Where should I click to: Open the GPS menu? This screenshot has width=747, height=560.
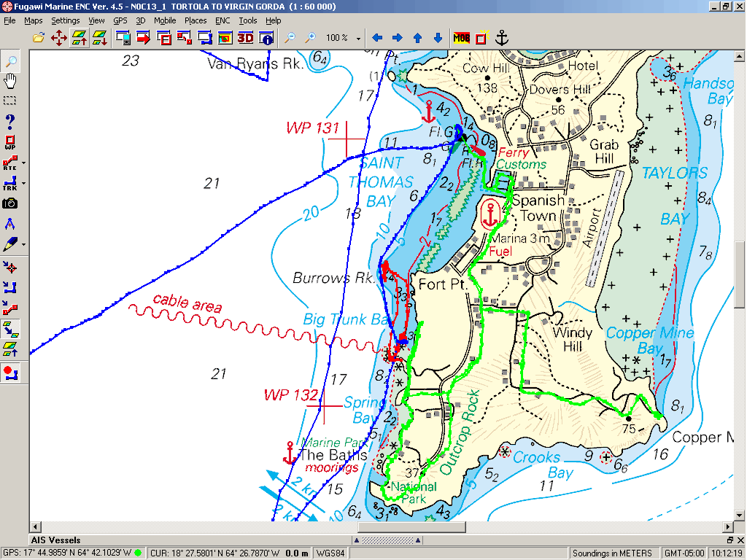(120, 20)
